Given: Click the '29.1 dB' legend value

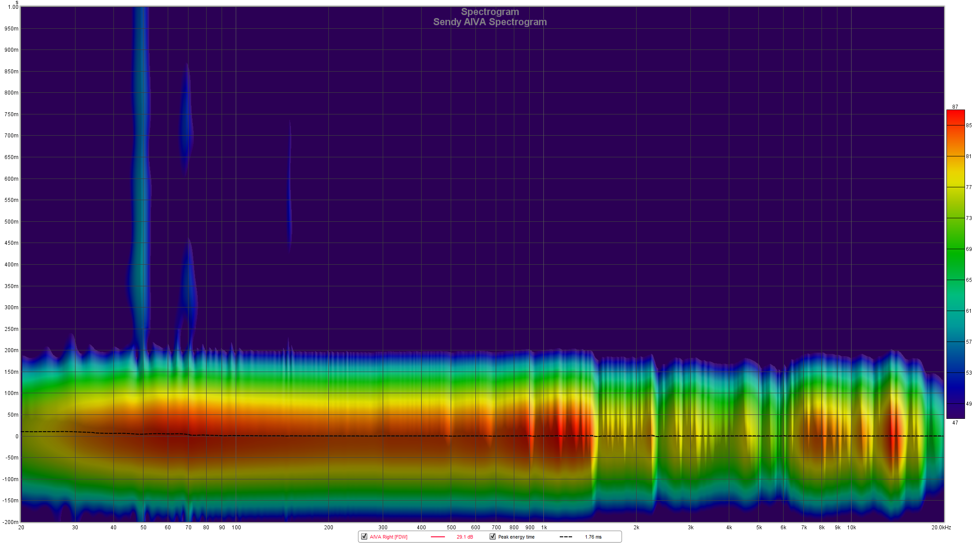Looking at the screenshot, I should coord(464,537).
